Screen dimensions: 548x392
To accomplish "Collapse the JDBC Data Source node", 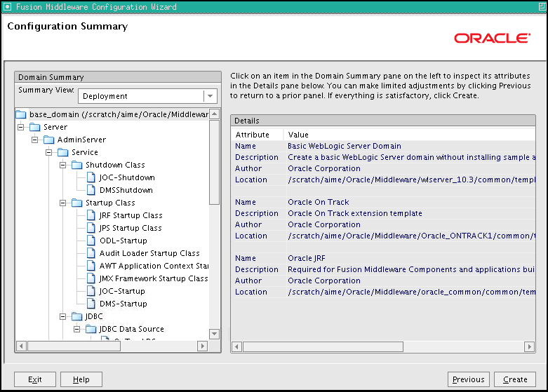I will point(77,329).
